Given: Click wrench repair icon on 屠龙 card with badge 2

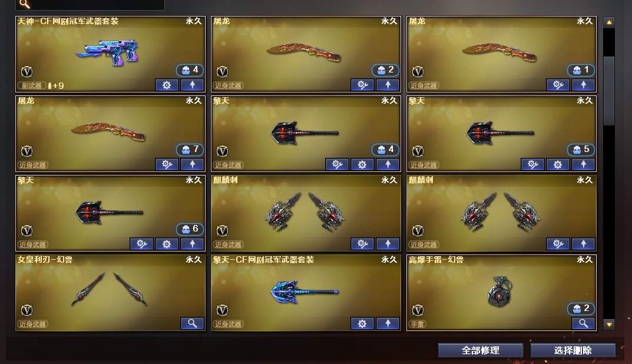Looking at the screenshot, I should [x=362, y=85].
